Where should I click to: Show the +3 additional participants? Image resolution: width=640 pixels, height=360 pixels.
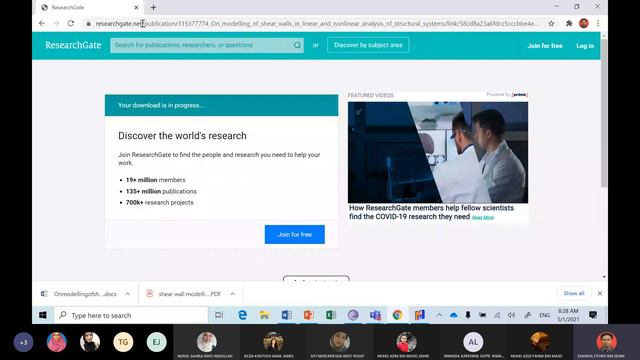click(24, 342)
